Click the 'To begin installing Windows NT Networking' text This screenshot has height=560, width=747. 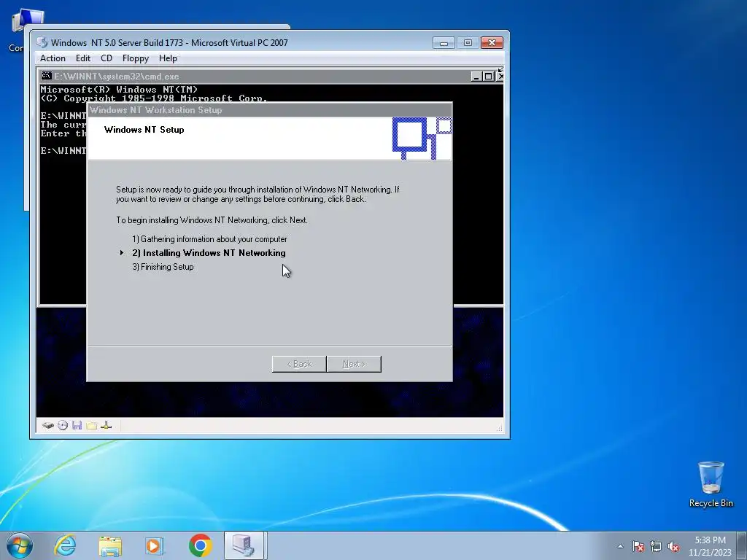click(x=212, y=220)
